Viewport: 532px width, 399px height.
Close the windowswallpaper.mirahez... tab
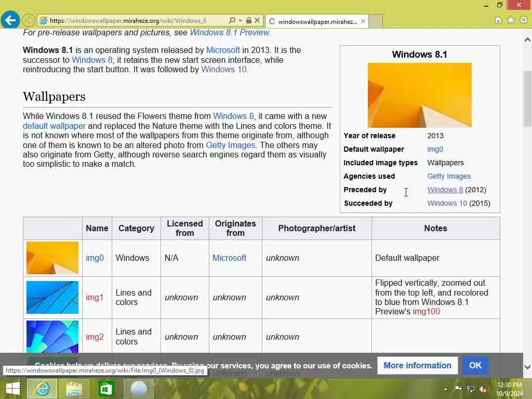tap(363, 21)
